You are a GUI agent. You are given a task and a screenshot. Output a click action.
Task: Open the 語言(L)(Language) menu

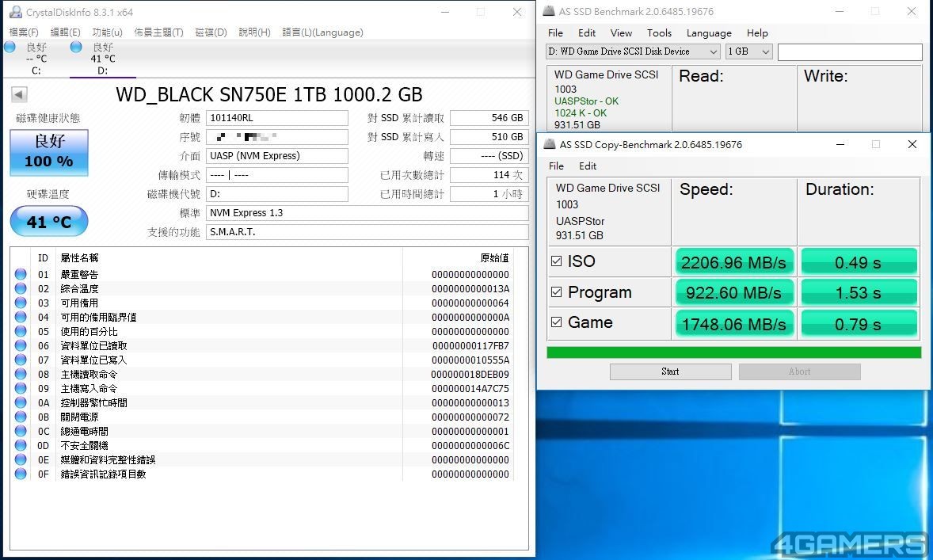click(x=322, y=32)
